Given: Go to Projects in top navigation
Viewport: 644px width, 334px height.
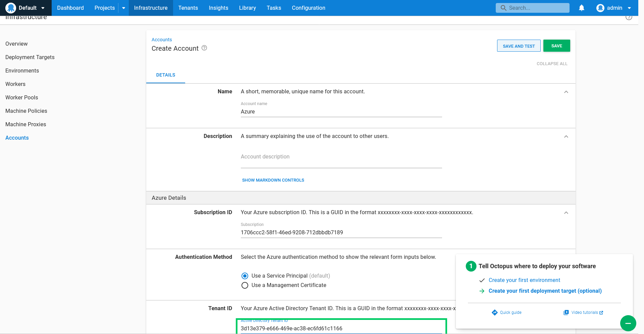Looking at the screenshot, I should coord(105,8).
